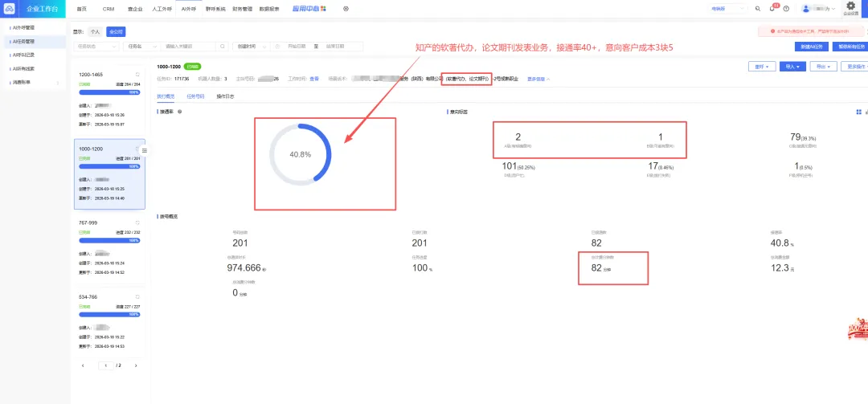This screenshot has width=868, height=404.
Task: Click the list collapse handle icon
Action: point(145,150)
